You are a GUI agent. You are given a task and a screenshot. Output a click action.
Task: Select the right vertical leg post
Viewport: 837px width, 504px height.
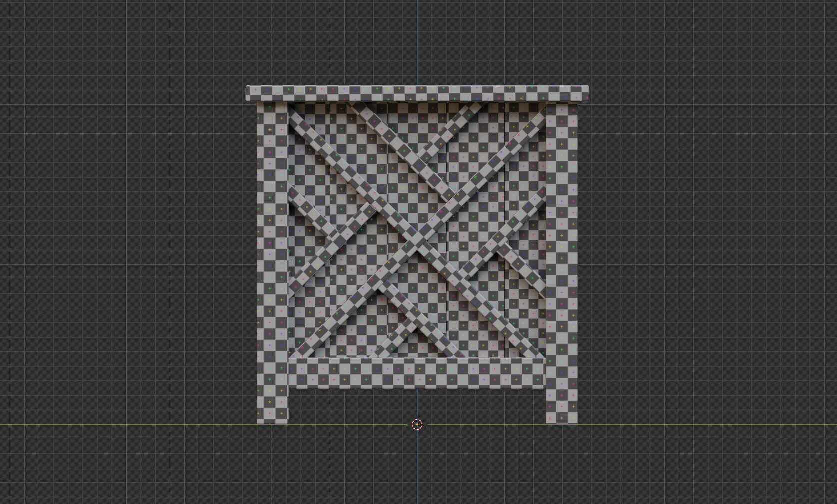point(562,263)
